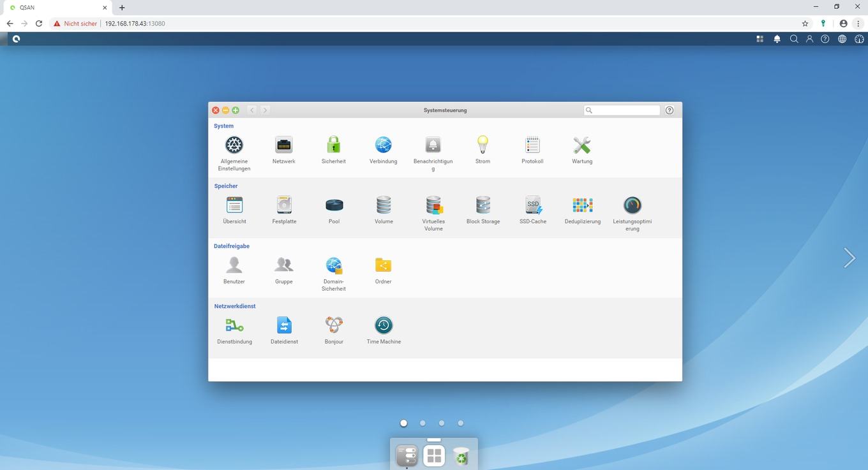Open Chrome menu three dots

pyautogui.click(x=860, y=24)
